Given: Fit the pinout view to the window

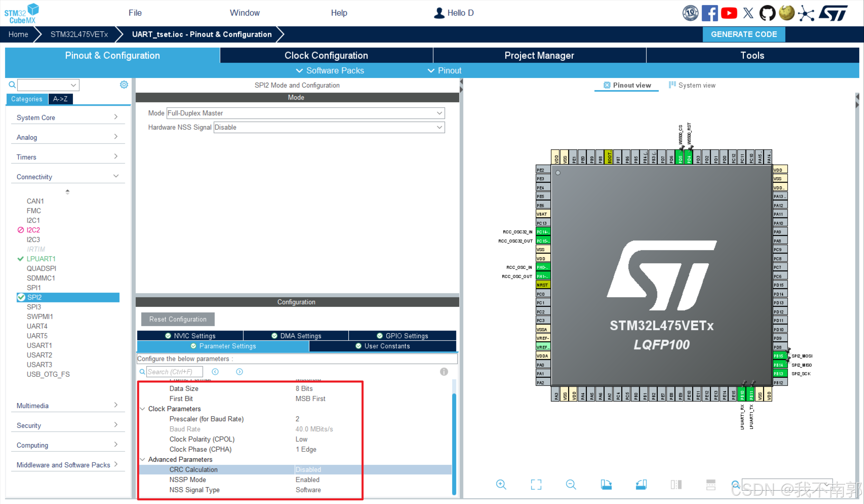Looking at the screenshot, I should pyautogui.click(x=536, y=484).
